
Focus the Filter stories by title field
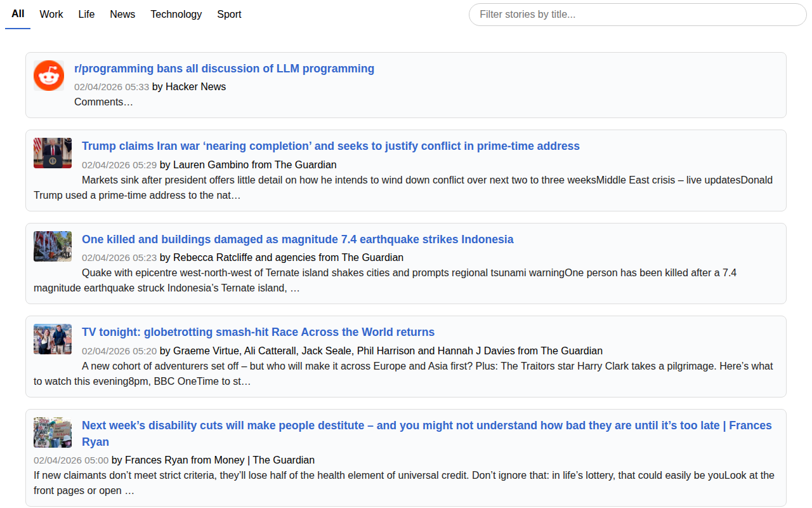tap(637, 15)
